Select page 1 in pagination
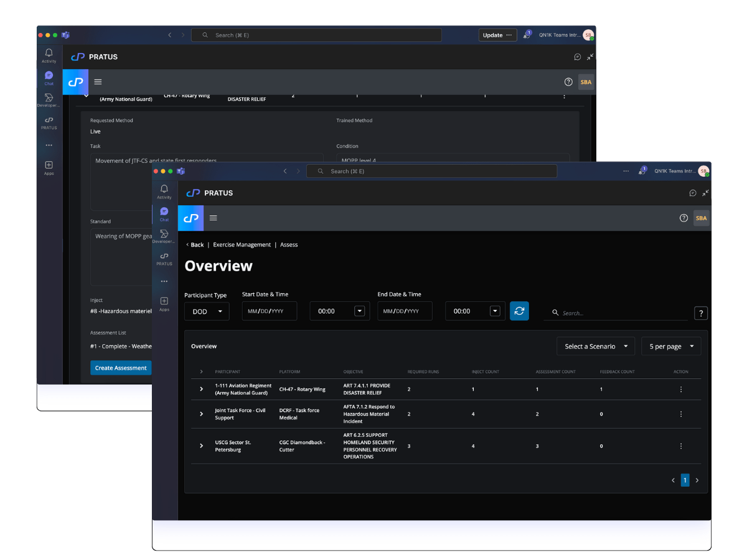747x560 pixels. [685, 480]
